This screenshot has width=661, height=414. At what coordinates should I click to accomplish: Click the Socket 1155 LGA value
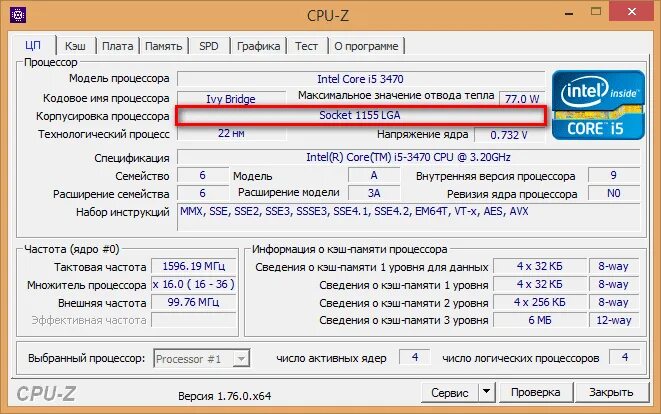click(x=360, y=116)
